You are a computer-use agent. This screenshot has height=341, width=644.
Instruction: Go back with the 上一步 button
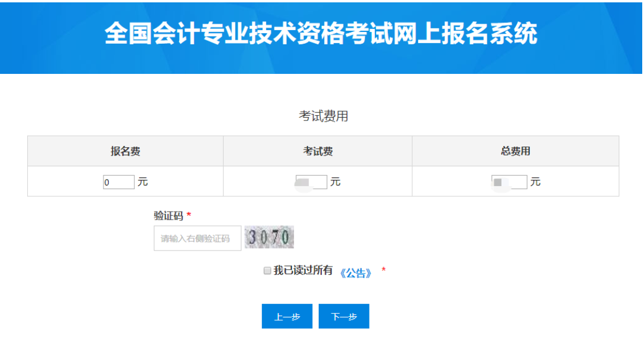click(x=287, y=316)
